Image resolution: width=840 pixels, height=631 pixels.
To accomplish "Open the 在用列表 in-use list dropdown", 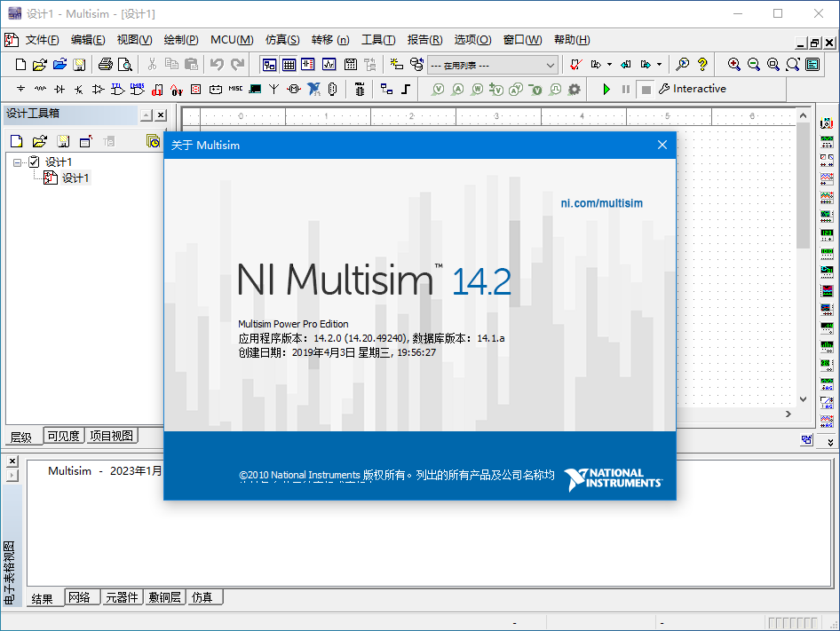I will [493, 66].
